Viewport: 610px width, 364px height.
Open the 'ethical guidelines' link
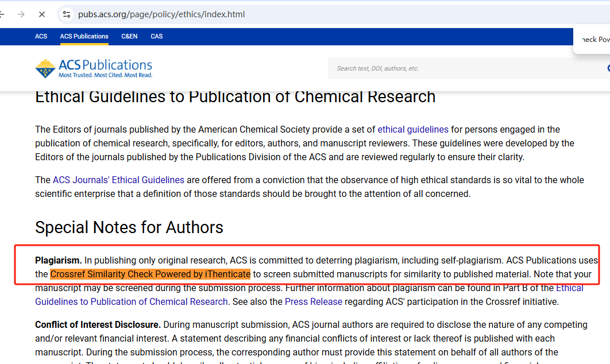click(413, 130)
